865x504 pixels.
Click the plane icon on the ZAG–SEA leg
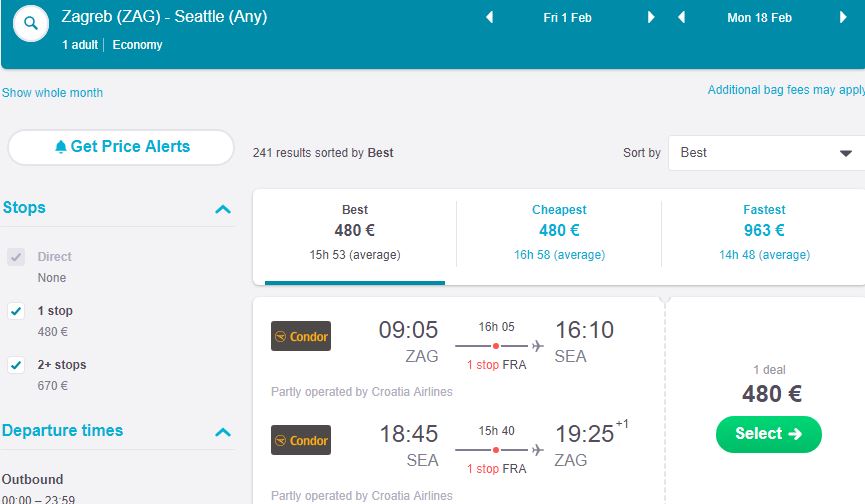[x=538, y=346]
